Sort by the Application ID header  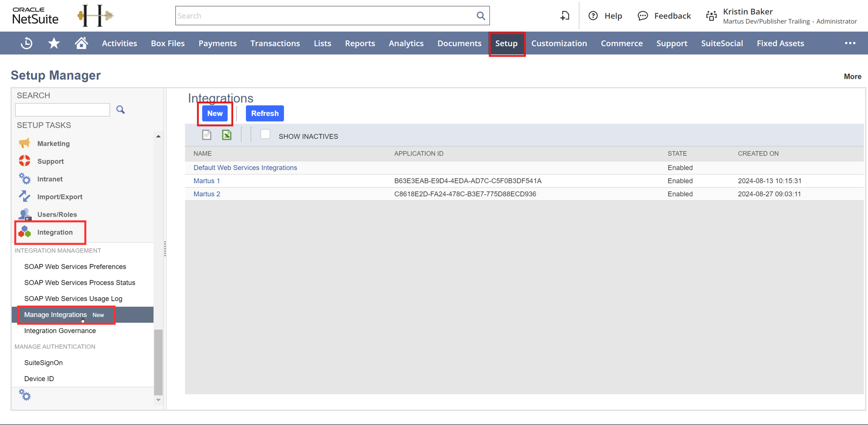(x=419, y=153)
